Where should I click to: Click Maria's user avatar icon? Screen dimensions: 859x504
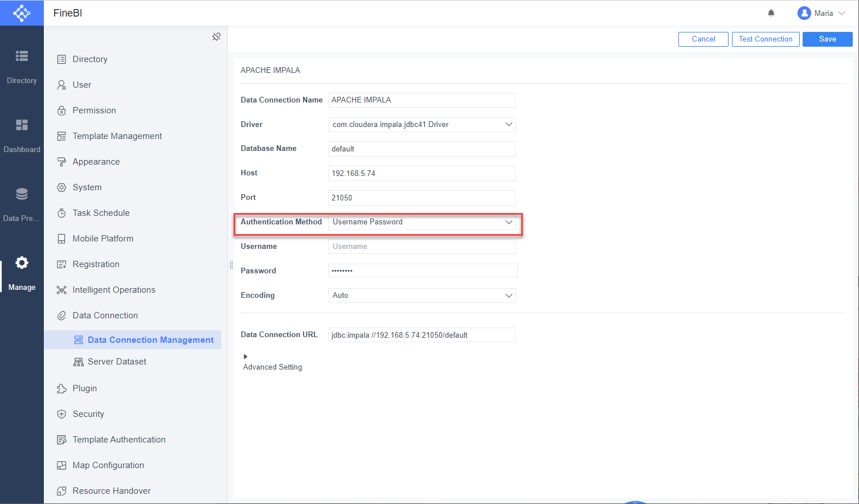tap(804, 13)
